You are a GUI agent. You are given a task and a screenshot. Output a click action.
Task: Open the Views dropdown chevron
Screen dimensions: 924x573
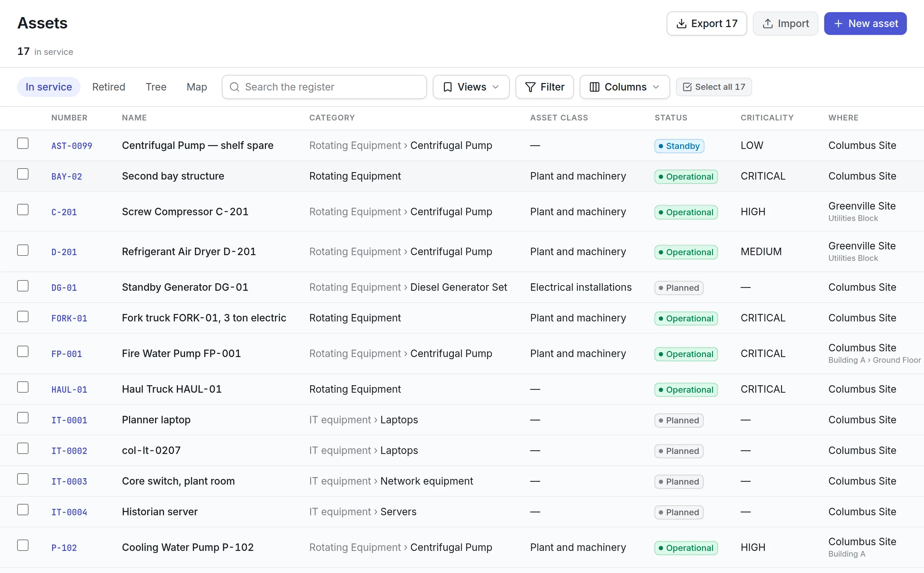496,87
